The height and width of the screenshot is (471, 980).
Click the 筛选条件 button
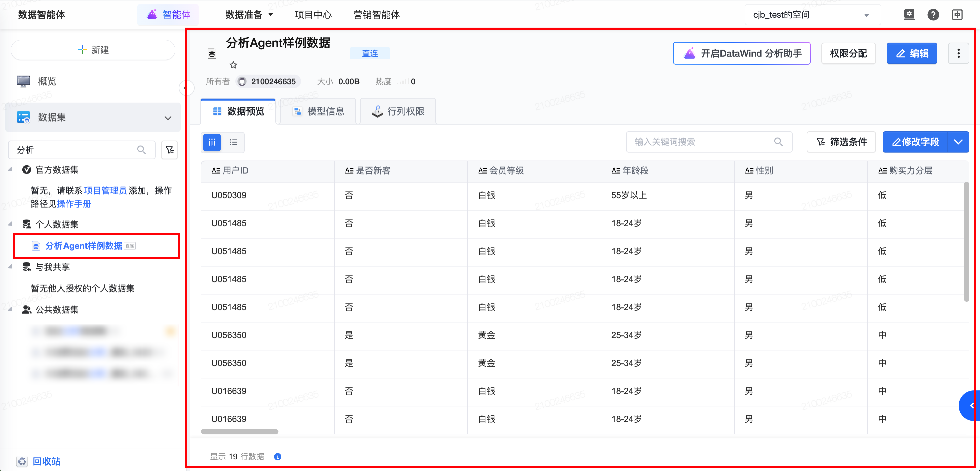(x=841, y=142)
